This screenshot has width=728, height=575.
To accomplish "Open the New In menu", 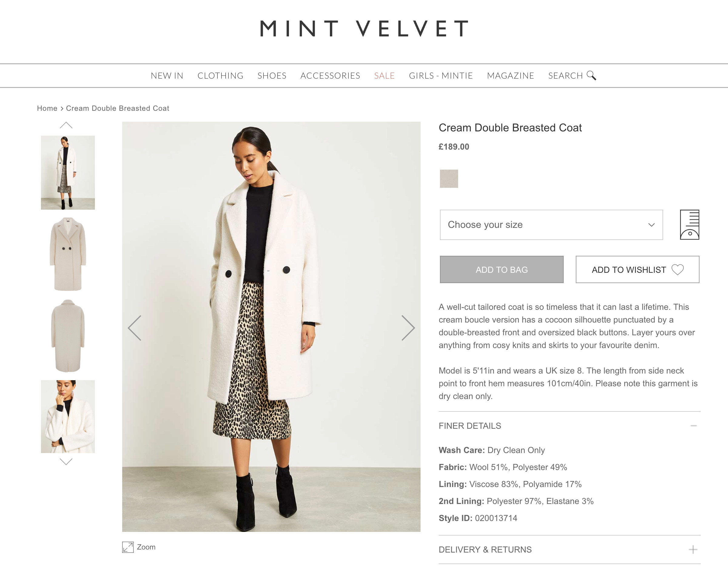I will click(167, 76).
